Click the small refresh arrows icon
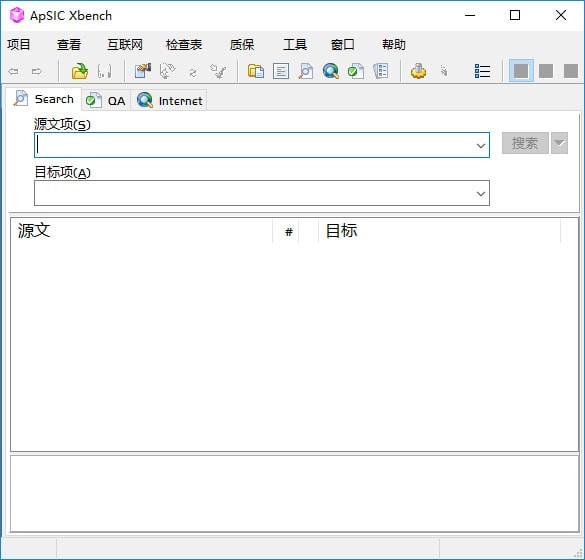This screenshot has width=585, height=560. [x=193, y=72]
